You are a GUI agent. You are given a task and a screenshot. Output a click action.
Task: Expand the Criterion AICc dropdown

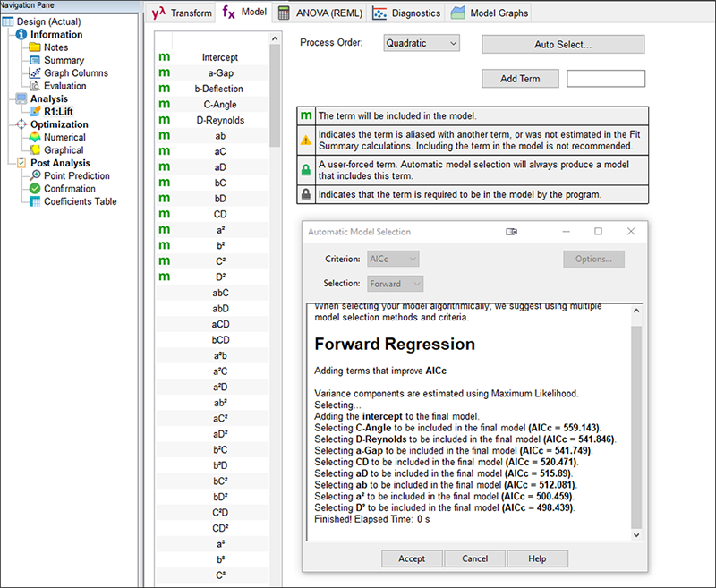tap(393, 259)
